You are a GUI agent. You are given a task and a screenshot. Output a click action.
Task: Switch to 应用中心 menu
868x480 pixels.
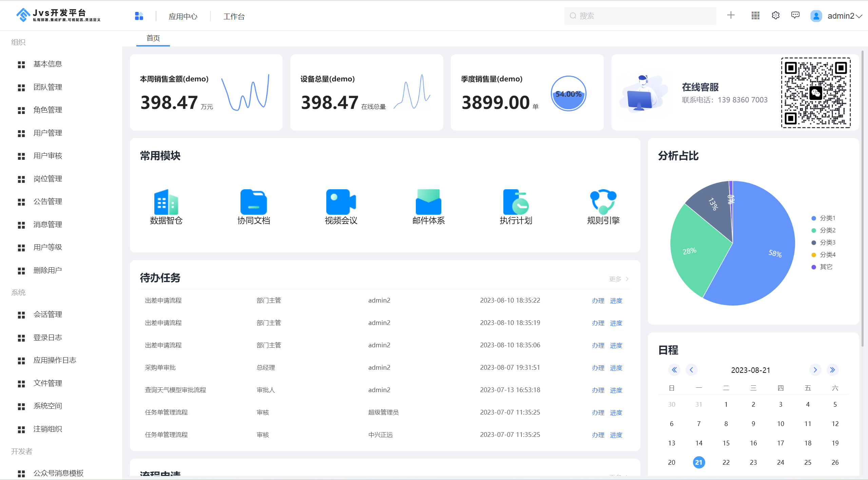pos(183,16)
